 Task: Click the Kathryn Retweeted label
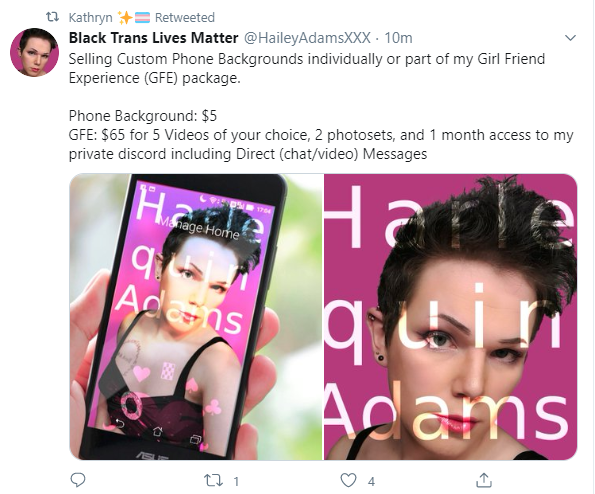pyautogui.click(x=142, y=17)
